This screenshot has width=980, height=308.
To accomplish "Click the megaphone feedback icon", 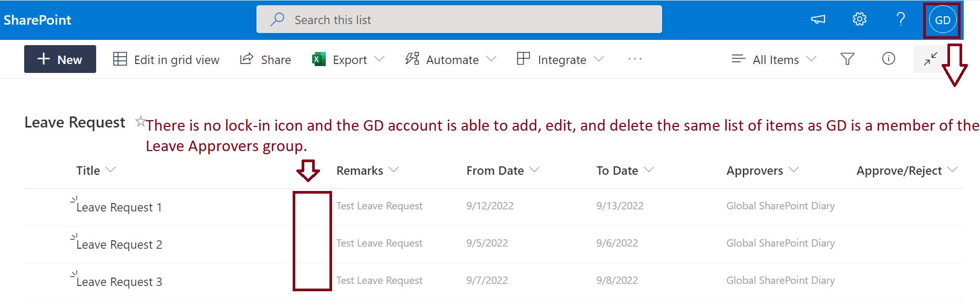I will [x=818, y=20].
